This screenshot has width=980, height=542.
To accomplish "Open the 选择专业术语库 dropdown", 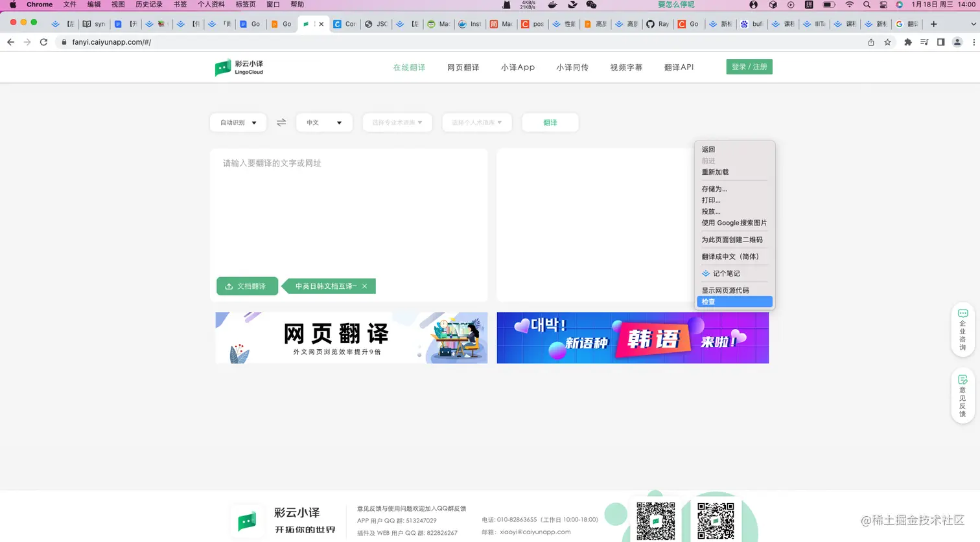I will tap(397, 122).
